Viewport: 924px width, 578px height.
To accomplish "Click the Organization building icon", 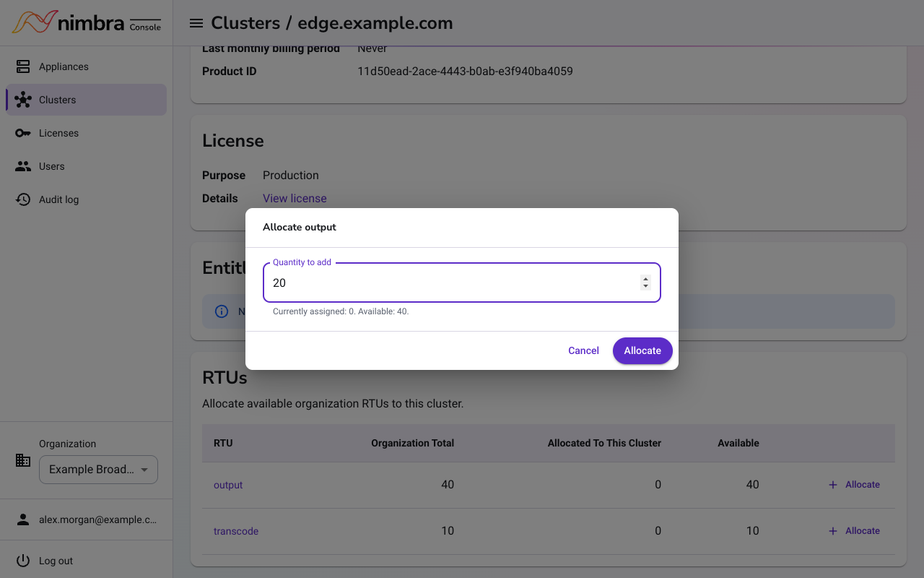I will pyautogui.click(x=23, y=460).
